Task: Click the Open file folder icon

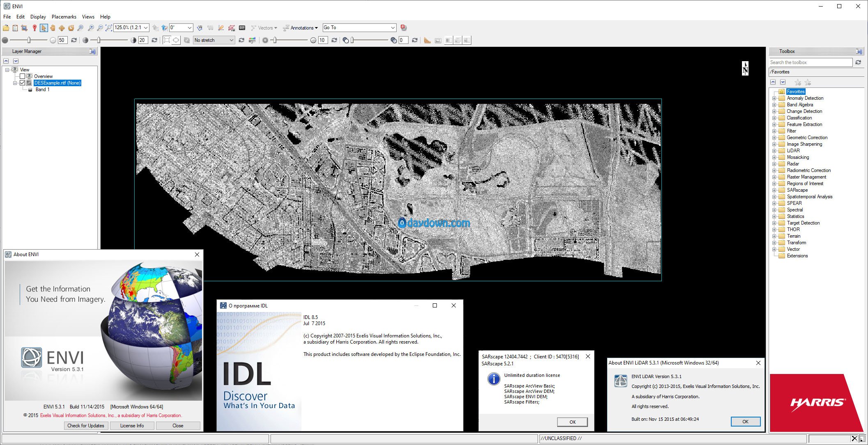Action: pyautogui.click(x=6, y=28)
